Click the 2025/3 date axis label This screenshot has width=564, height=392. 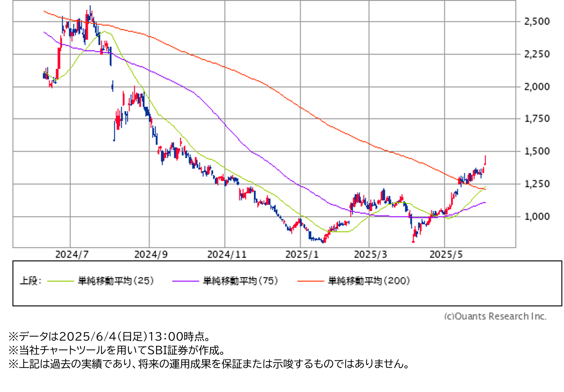click(x=371, y=254)
